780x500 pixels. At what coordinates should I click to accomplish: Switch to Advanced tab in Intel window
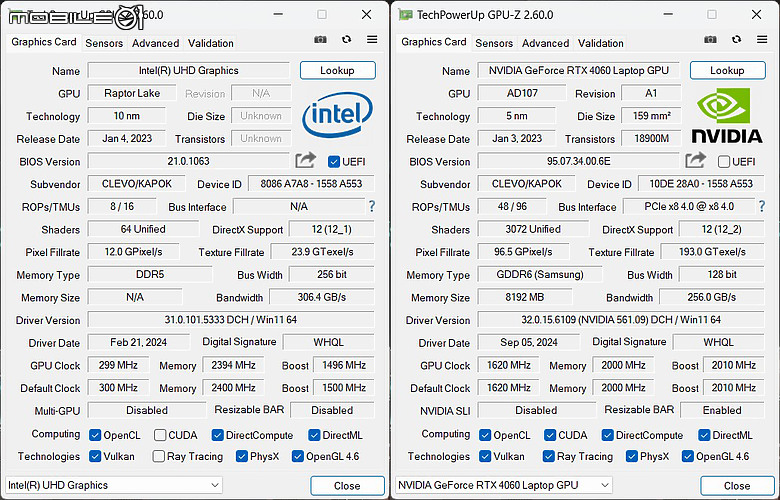point(155,43)
